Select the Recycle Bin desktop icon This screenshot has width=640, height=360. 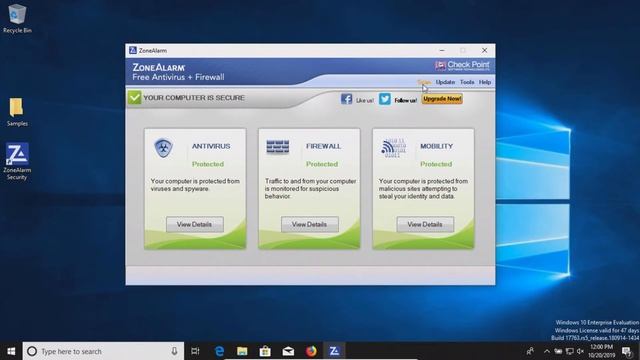17,19
